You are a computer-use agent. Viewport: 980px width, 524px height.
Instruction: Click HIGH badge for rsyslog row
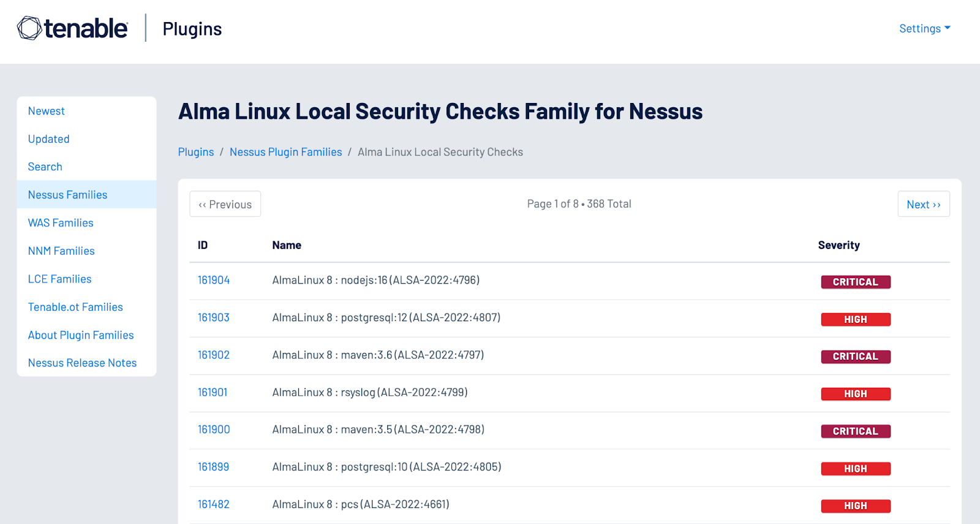[x=855, y=394]
